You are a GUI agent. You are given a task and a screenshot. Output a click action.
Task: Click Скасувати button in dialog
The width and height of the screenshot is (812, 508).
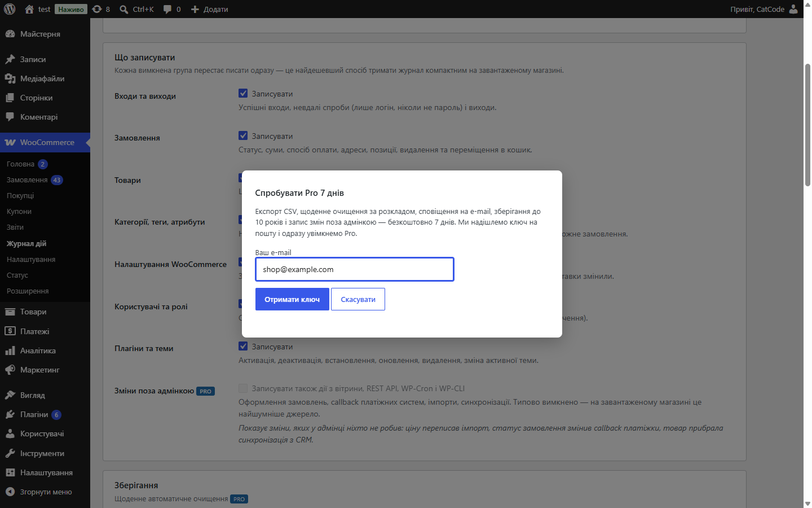pyautogui.click(x=358, y=299)
